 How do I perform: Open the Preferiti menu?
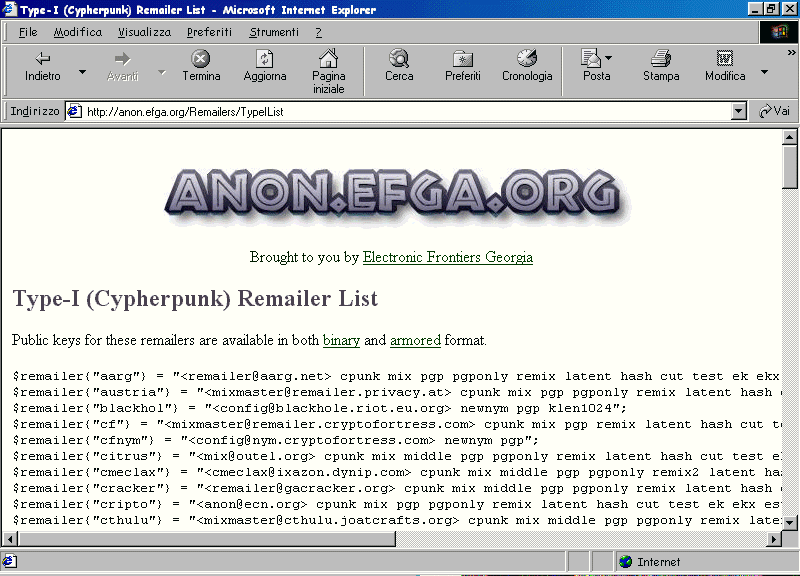[209, 32]
